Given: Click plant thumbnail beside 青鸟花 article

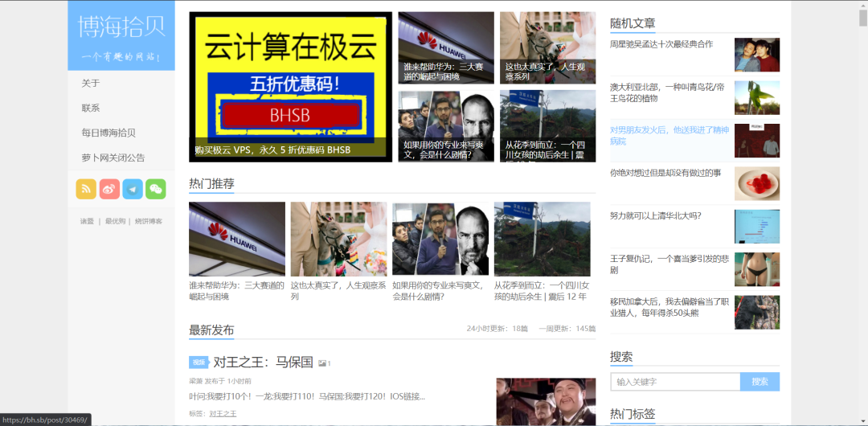Looking at the screenshot, I should pyautogui.click(x=757, y=97).
